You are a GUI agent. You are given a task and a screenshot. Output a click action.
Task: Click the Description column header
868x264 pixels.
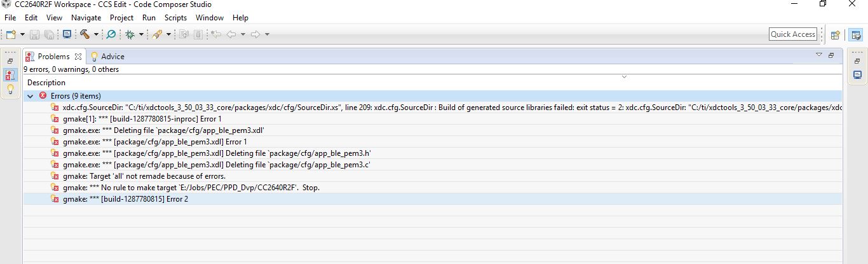46,83
